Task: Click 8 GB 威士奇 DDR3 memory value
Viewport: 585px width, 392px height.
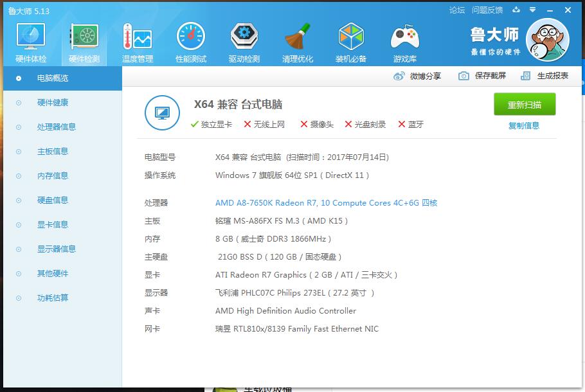Action: pyautogui.click(x=273, y=239)
